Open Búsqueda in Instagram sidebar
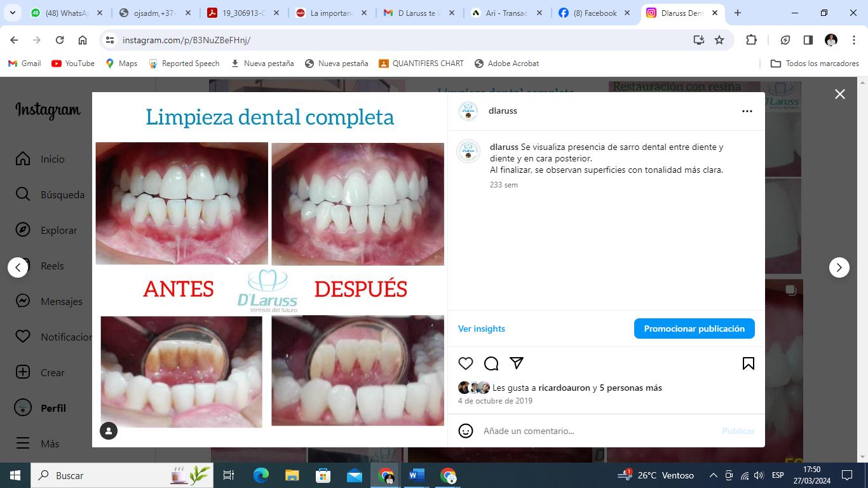The height and width of the screenshot is (488, 868). [x=50, y=194]
